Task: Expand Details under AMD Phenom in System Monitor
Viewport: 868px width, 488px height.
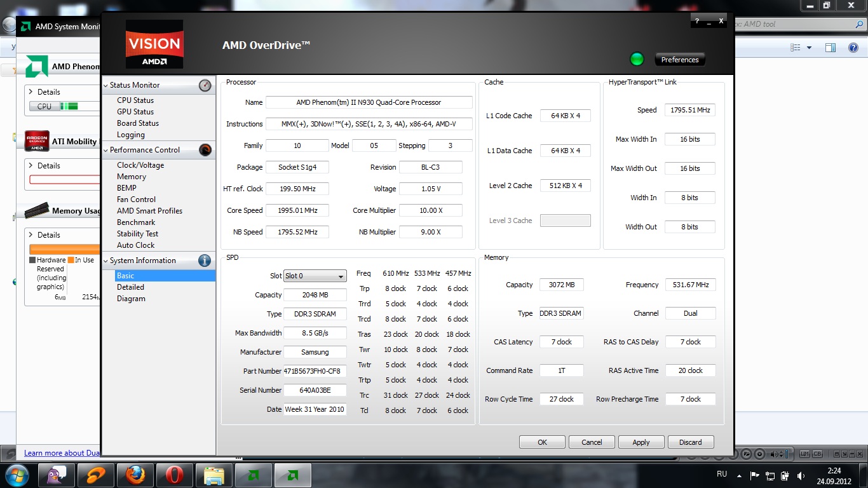Action: [31, 92]
